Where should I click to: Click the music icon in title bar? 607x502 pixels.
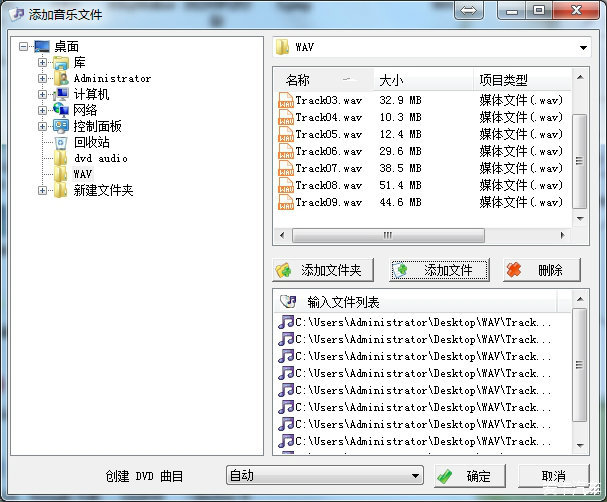coord(17,14)
